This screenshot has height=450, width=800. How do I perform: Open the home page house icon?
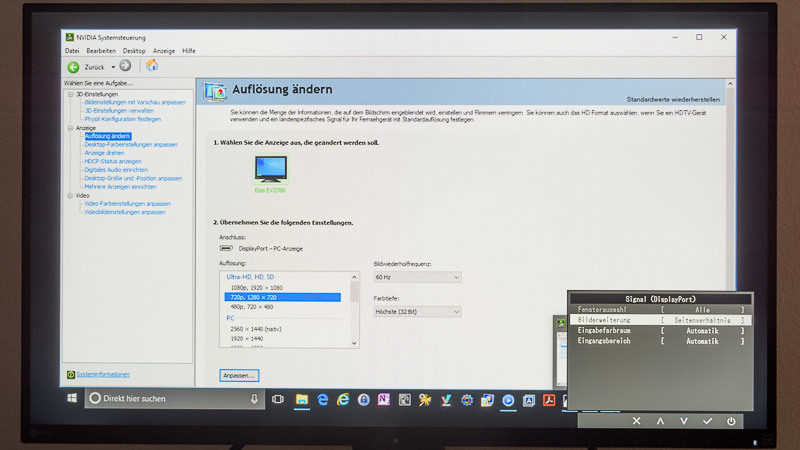[x=152, y=65]
